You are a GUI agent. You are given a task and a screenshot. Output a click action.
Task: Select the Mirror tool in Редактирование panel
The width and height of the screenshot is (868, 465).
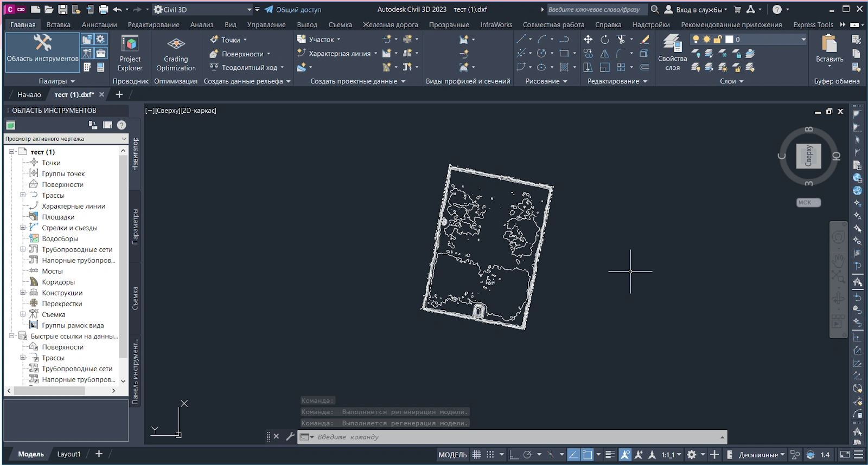pos(605,54)
